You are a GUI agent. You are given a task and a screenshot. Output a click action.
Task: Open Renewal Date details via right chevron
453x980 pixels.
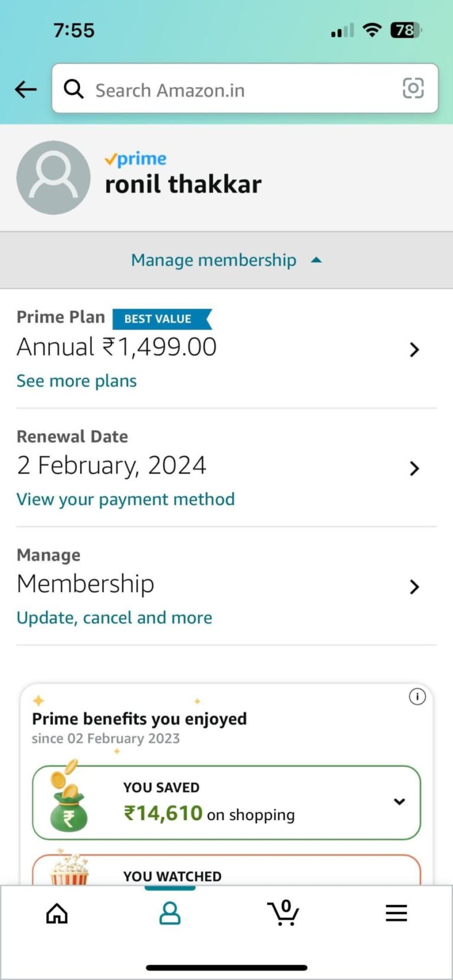click(415, 469)
